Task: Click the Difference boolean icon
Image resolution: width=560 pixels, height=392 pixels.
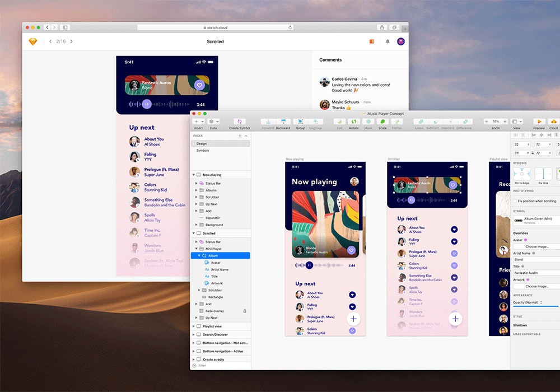Action: (x=465, y=122)
